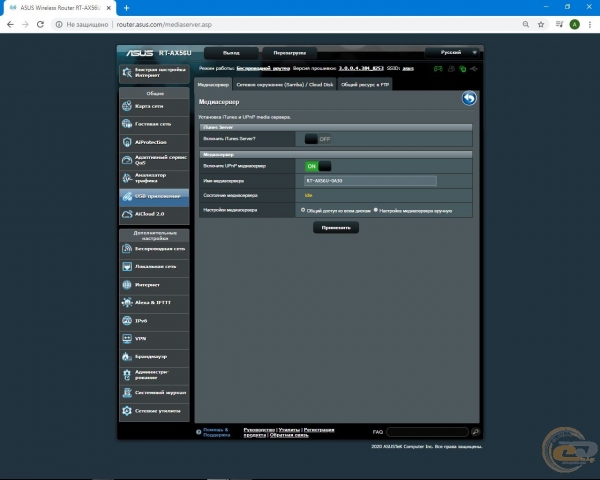Open the Alexa & IFTTT page
The image size is (600, 480).
[x=154, y=303]
